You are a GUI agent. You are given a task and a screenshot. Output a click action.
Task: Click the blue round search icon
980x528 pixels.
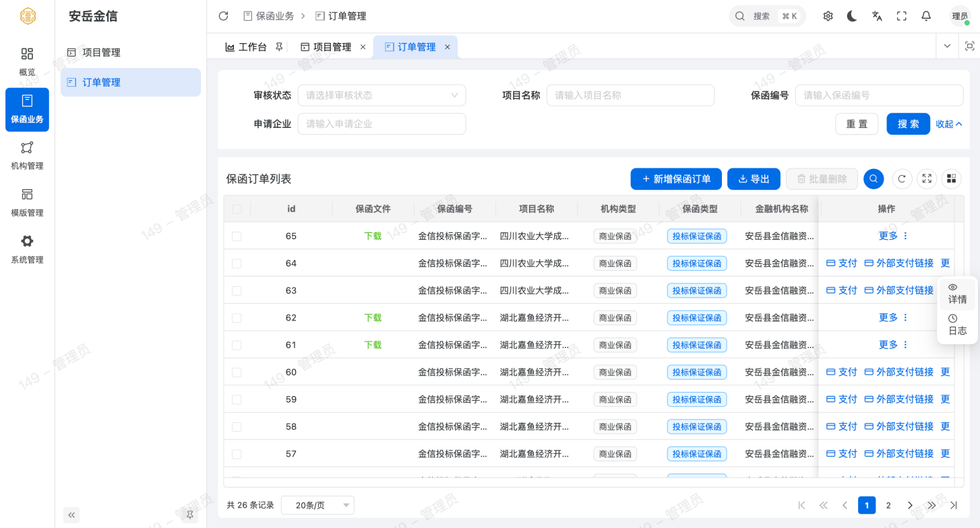(x=874, y=178)
